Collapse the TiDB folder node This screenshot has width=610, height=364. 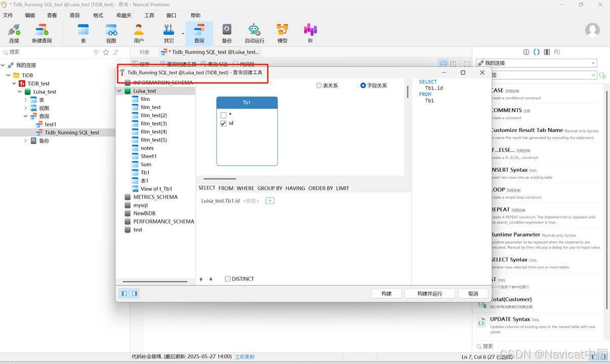coord(9,75)
